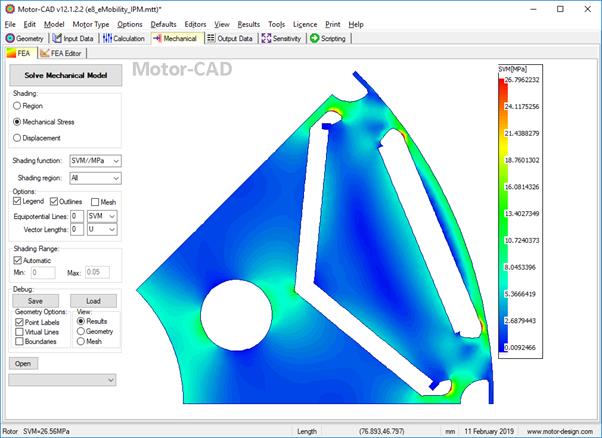Open the Licence menu
This screenshot has width=602, height=438.
305,24
